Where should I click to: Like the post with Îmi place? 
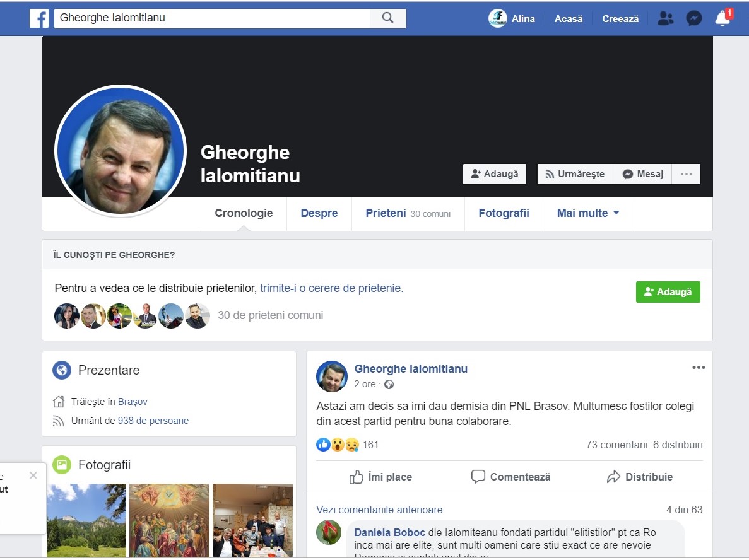click(x=380, y=477)
